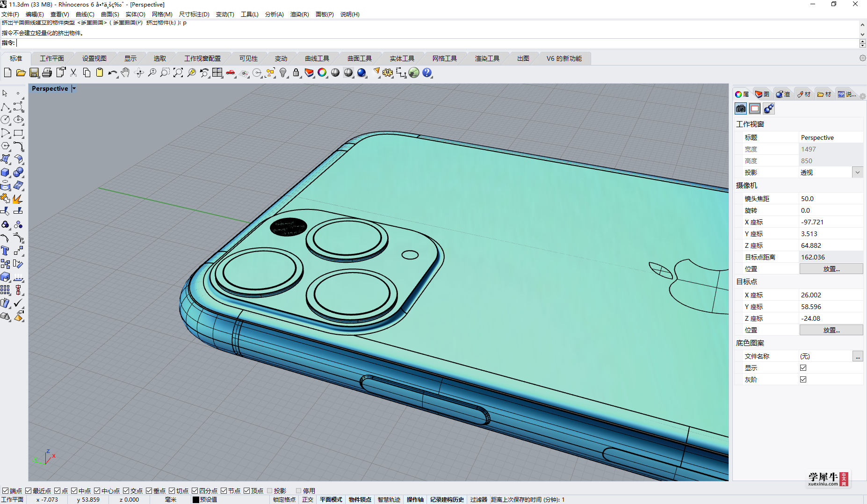Click the Zoom Selected icon
867x504 pixels.
pos(191,72)
